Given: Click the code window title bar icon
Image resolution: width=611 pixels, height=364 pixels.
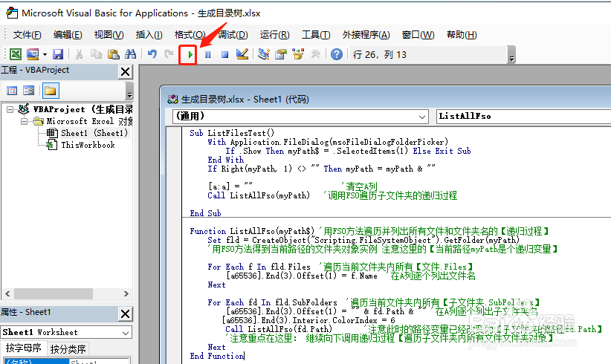Looking at the screenshot, I should (172, 100).
